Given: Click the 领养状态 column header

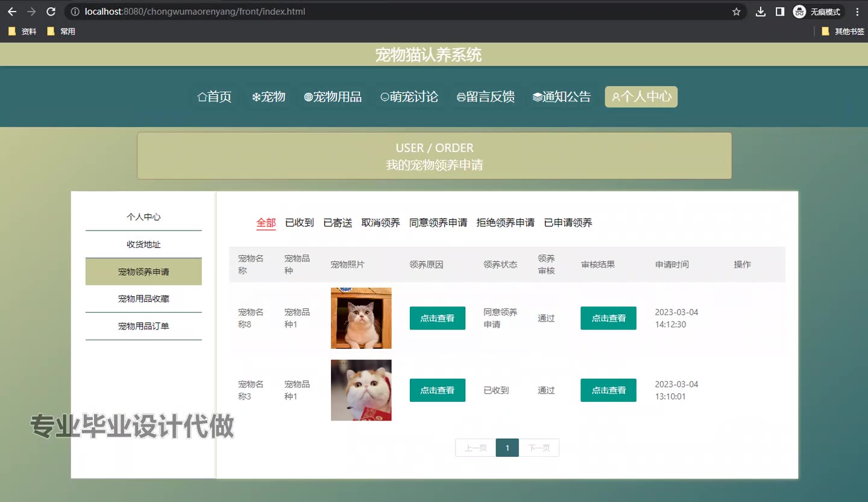Looking at the screenshot, I should coord(500,264).
